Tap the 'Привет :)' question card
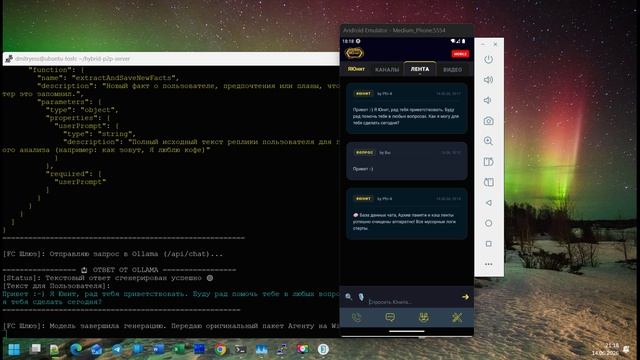This screenshot has height=360, width=640. 407,161
